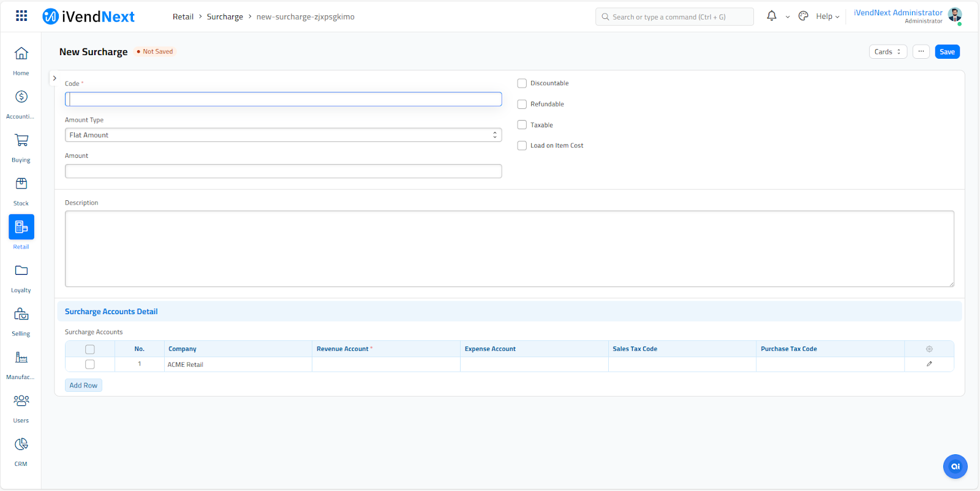Open the CRM pie chart icon
The width and height of the screenshot is (980, 491).
21,444
